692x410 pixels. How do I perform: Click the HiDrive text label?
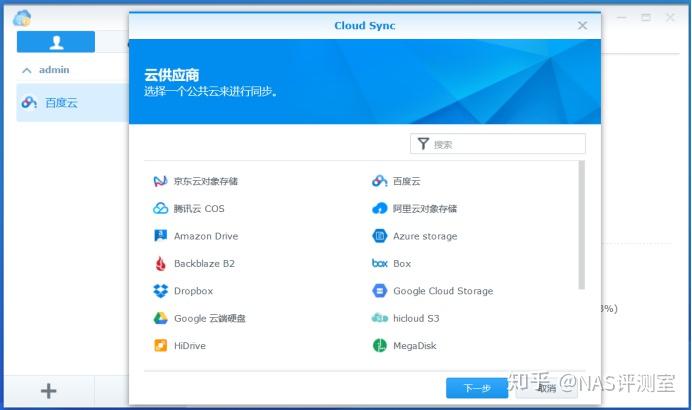point(190,346)
